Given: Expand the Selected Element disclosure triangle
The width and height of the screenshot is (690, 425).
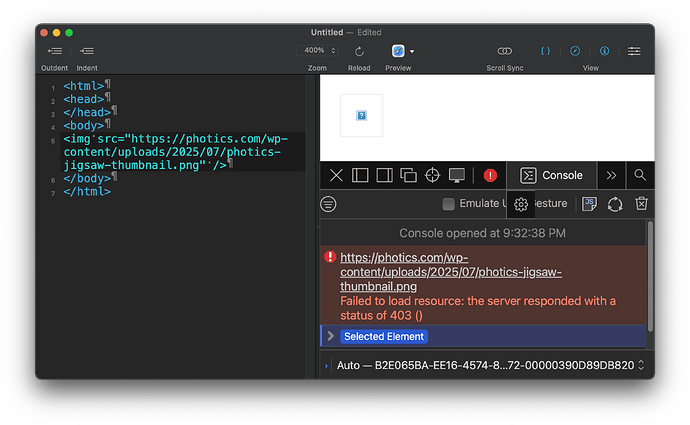Looking at the screenshot, I should 331,337.
